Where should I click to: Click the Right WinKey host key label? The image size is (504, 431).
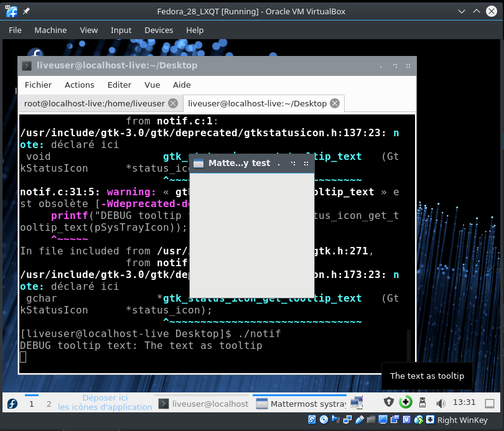462,420
